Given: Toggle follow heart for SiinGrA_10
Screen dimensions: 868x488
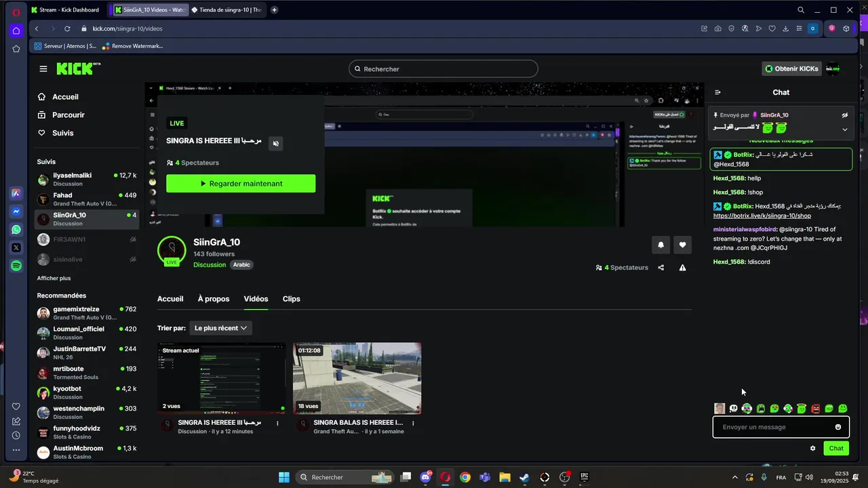Looking at the screenshot, I should [x=682, y=245].
